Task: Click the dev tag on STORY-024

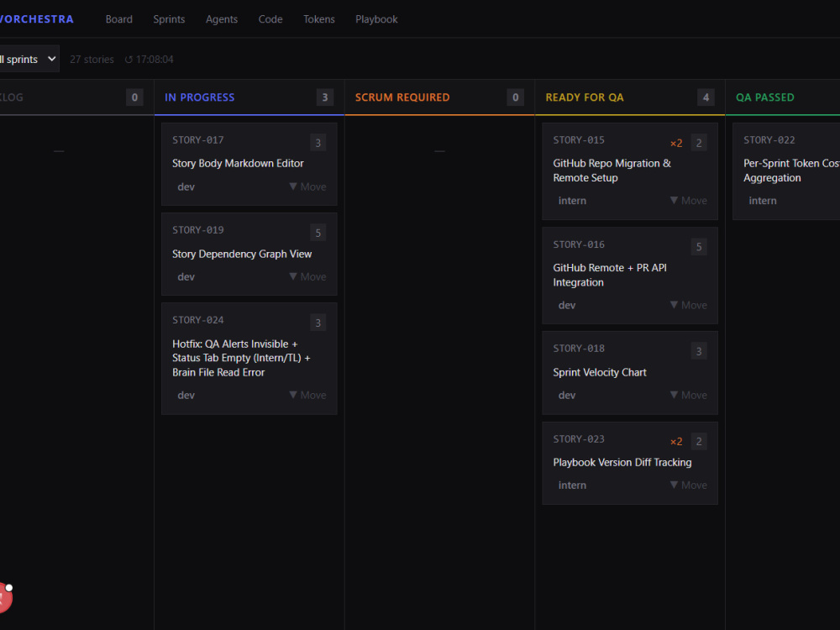Action: click(x=186, y=396)
